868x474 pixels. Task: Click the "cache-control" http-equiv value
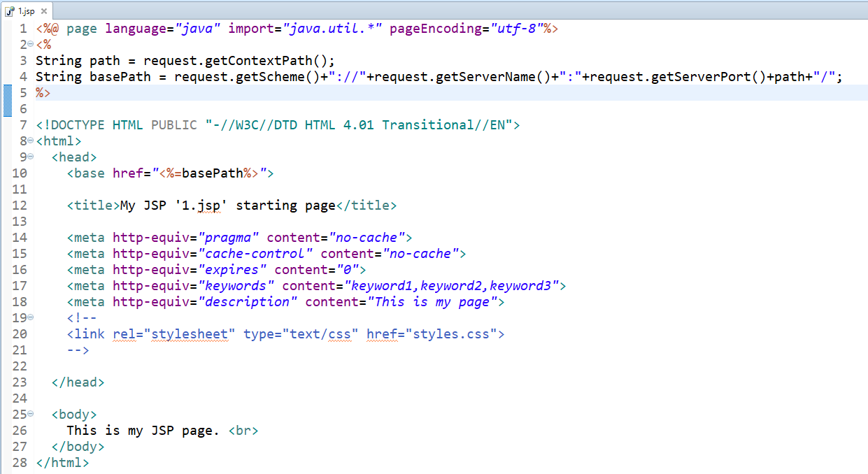point(255,254)
